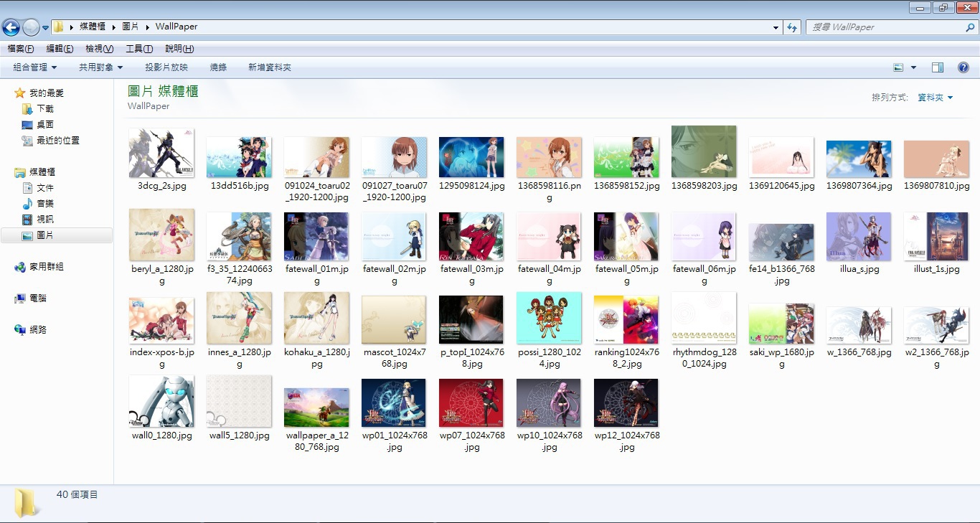Image resolution: width=980 pixels, height=523 pixels.
Task: Click the 燒錄 burn button
Action: (218, 67)
